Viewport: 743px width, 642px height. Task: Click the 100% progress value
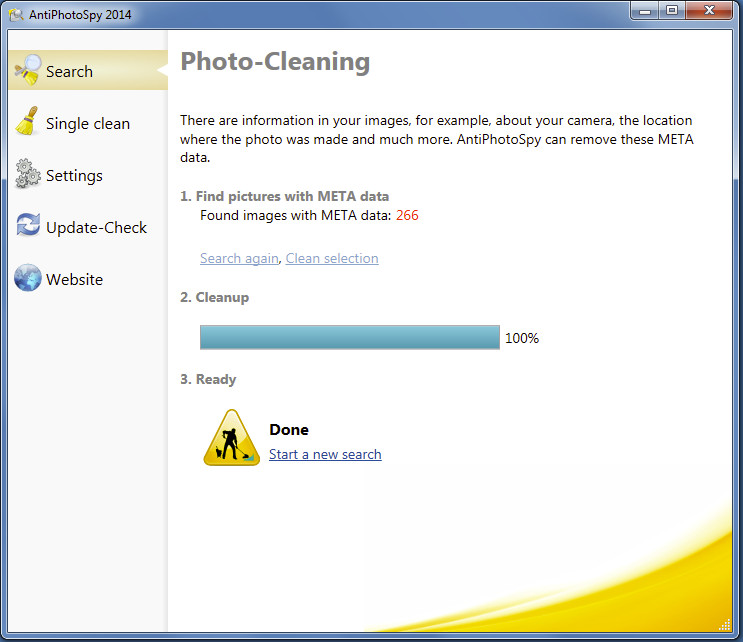[x=522, y=338]
